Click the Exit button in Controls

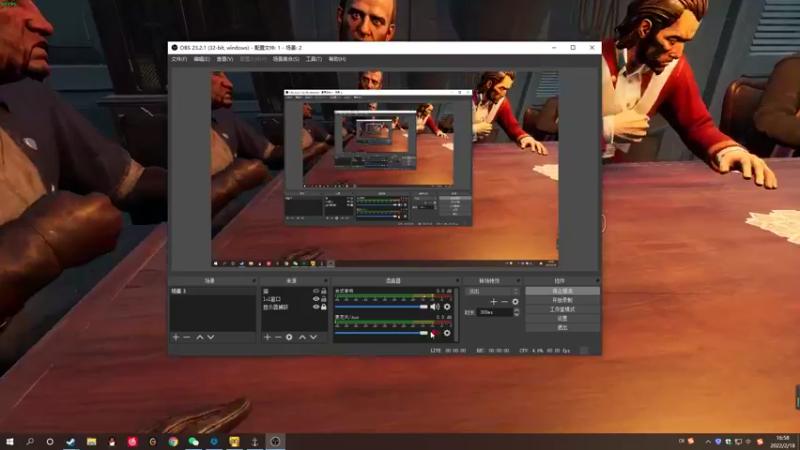562,328
